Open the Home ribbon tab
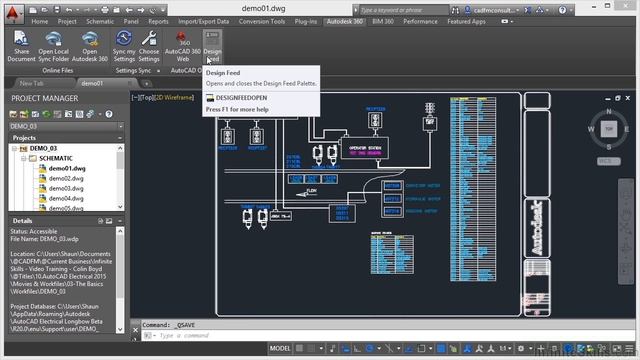The height and width of the screenshot is (360, 640). [x=40, y=22]
